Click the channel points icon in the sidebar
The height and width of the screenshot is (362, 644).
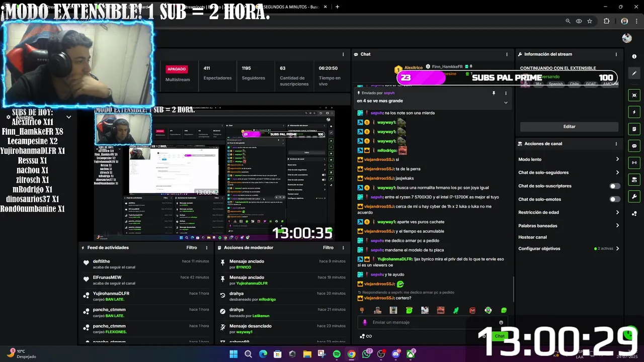coord(634,214)
